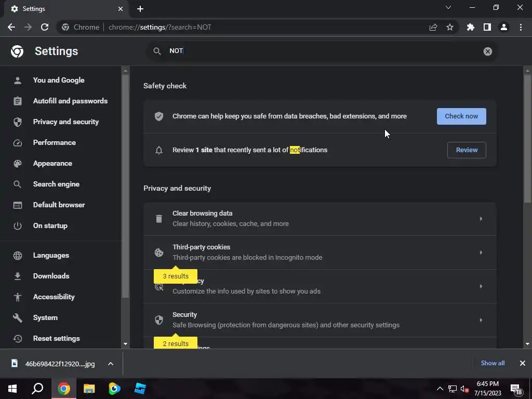Reload the Settings page
This screenshot has height=399, width=532.
point(45,27)
